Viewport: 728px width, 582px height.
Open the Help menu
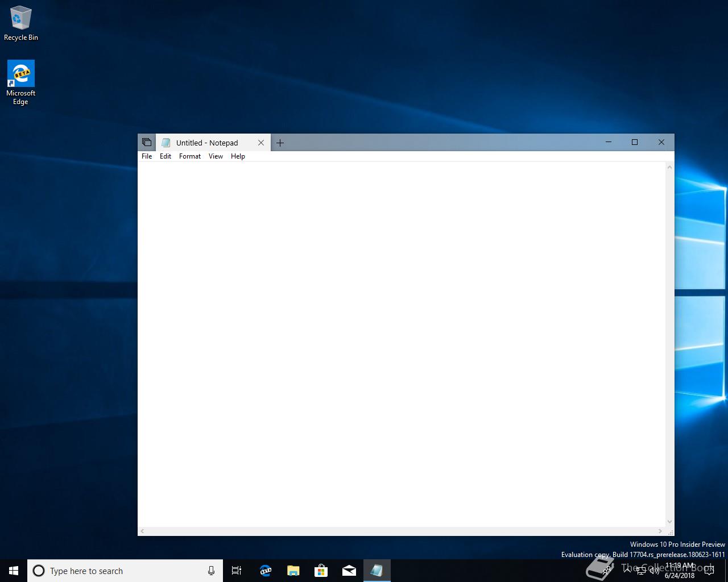pos(238,156)
